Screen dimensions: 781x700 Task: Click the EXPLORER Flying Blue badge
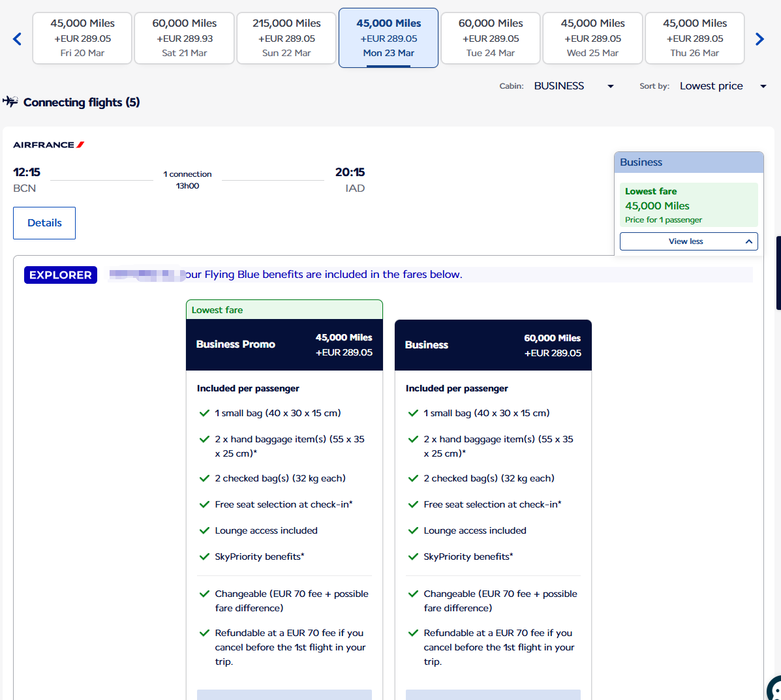(x=61, y=275)
